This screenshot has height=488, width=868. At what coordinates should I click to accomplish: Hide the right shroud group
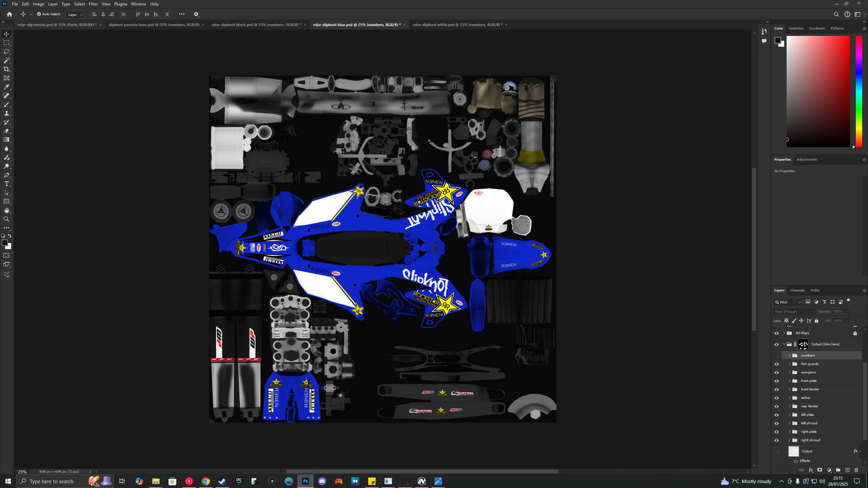(x=776, y=440)
